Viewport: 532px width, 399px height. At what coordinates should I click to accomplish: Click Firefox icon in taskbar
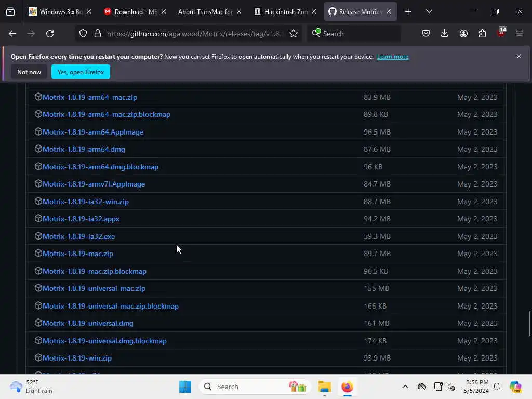(x=348, y=387)
